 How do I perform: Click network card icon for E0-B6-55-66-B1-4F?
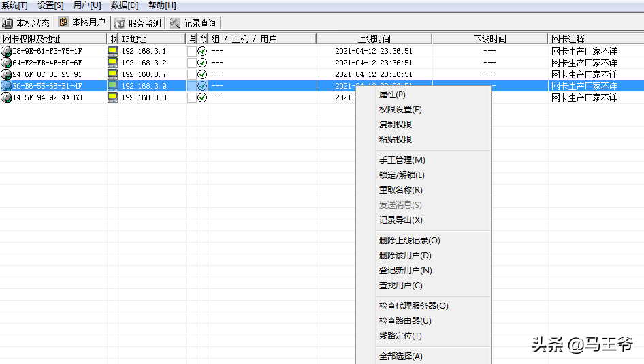pos(6,86)
